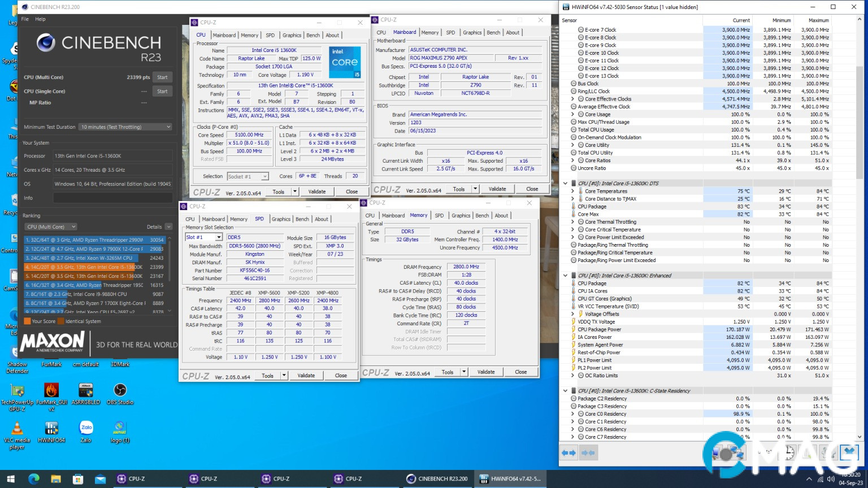The image size is (868, 488).
Task: Switch to the Bench tab in CPU-Z processor window
Action: pos(313,35)
